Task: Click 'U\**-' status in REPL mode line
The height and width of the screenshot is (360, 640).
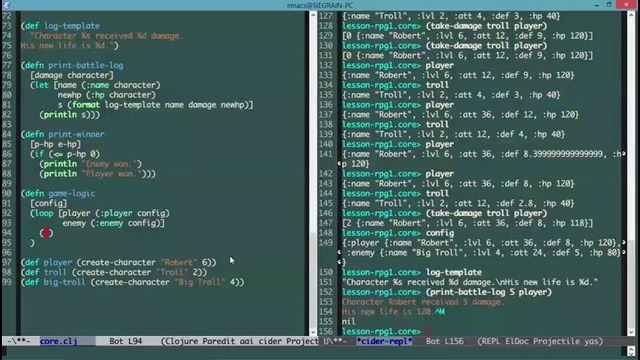Action: [335, 341]
